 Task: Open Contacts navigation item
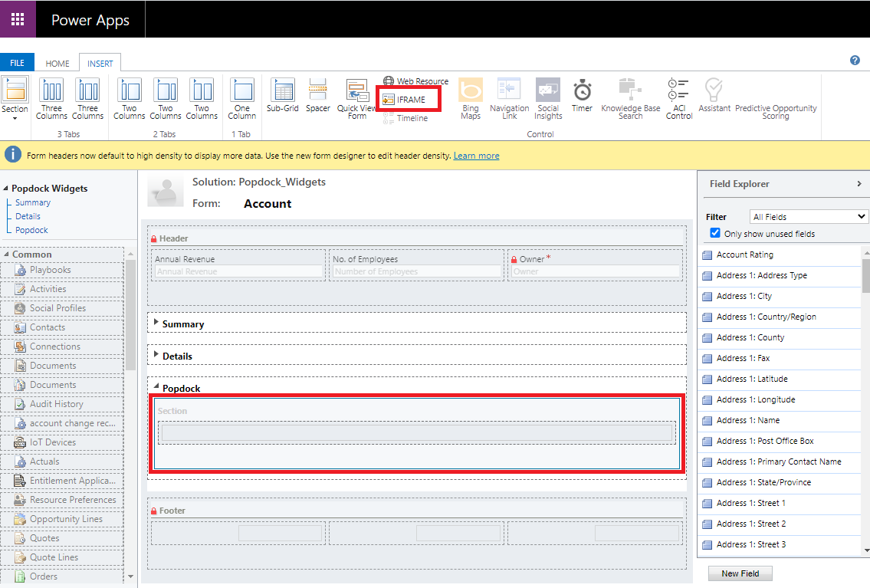tap(62, 327)
